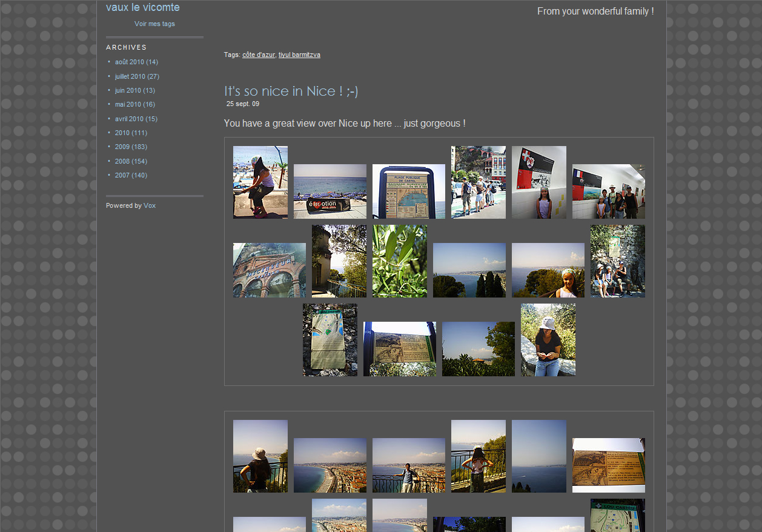
Task: Open the man at railing overlooking Nice photo
Action: 408,465
